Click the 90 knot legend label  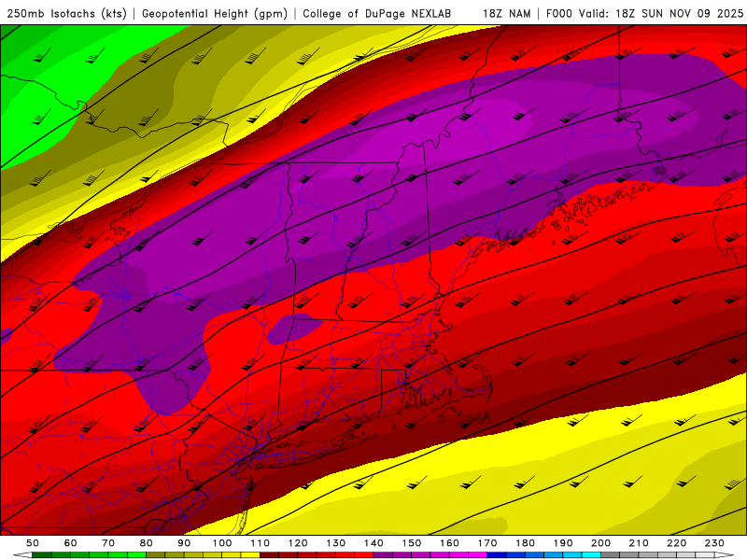point(184,543)
